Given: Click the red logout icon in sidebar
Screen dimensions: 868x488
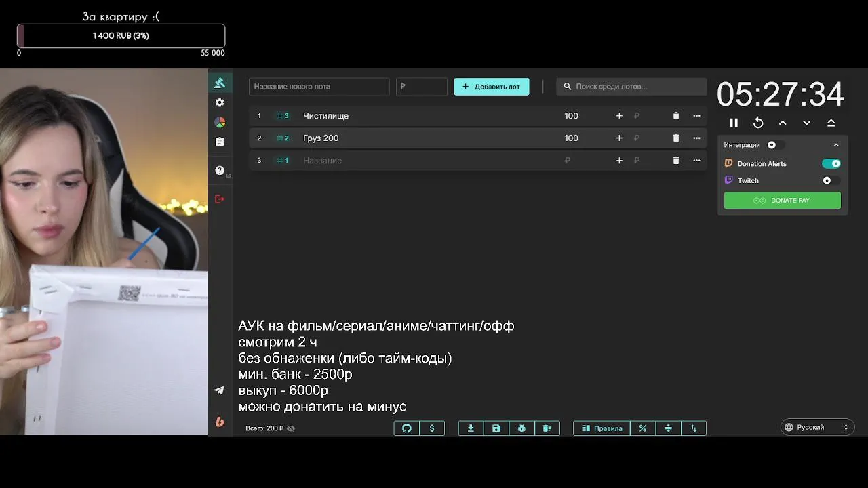Looking at the screenshot, I should pos(219,199).
